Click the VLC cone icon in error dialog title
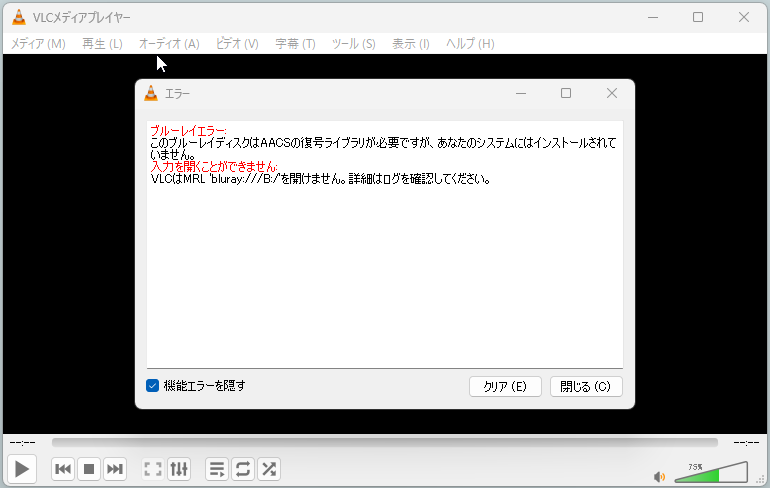Image resolution: width=770 pixels, height=488 pixels. click(151, 93)
